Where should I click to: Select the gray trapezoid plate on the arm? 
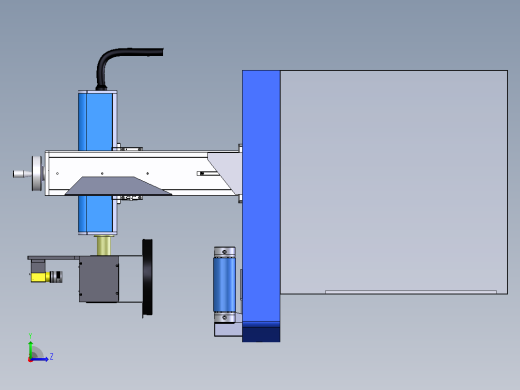[x=118, y=186]
